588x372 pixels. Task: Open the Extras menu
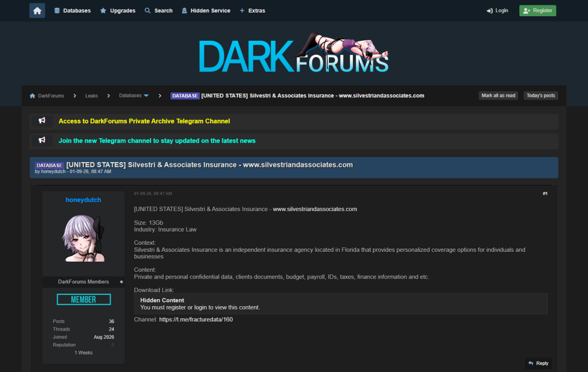click(x=253, y=10)
